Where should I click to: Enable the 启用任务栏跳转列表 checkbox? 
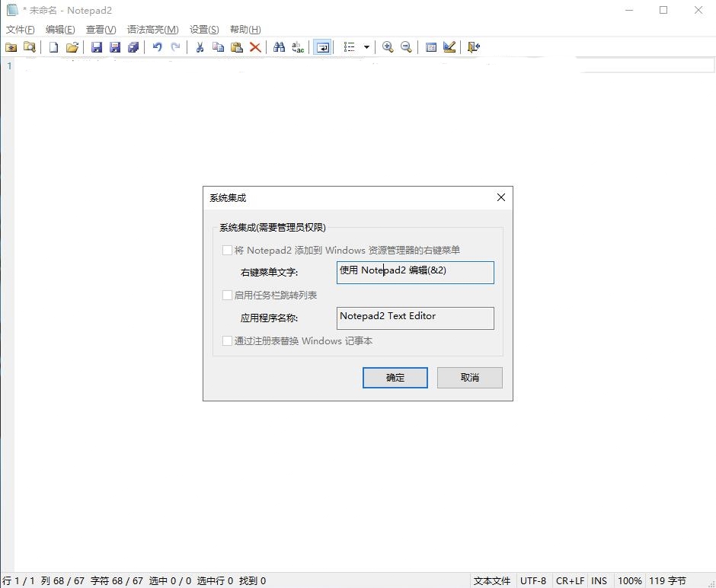pyautogui.click(x=227, y=296)
